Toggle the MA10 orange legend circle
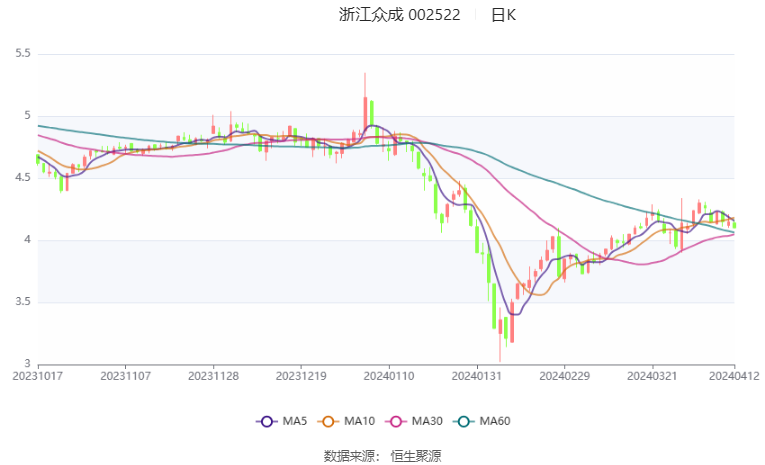The width and height of the screenshot is (765, 465). click(x=328, y=422)
